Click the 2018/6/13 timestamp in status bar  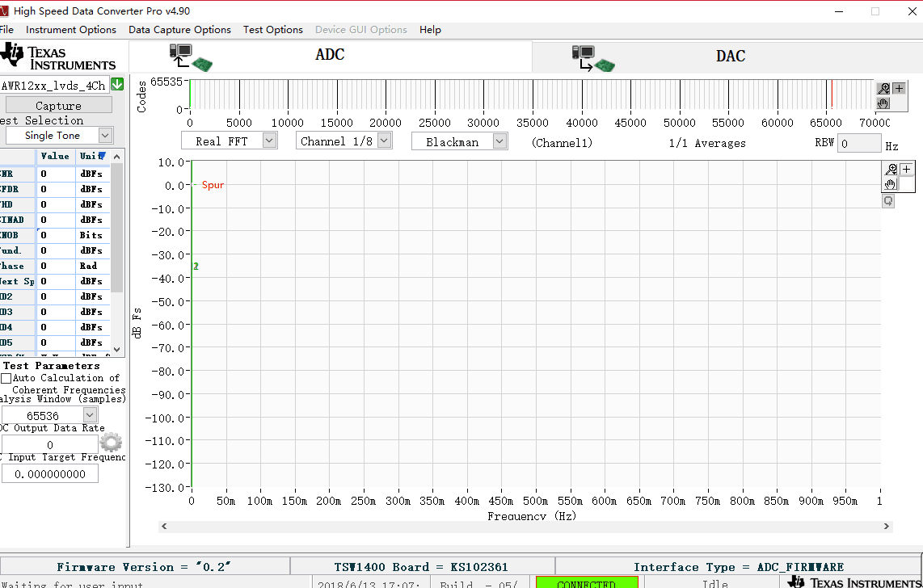pos(369,584)
